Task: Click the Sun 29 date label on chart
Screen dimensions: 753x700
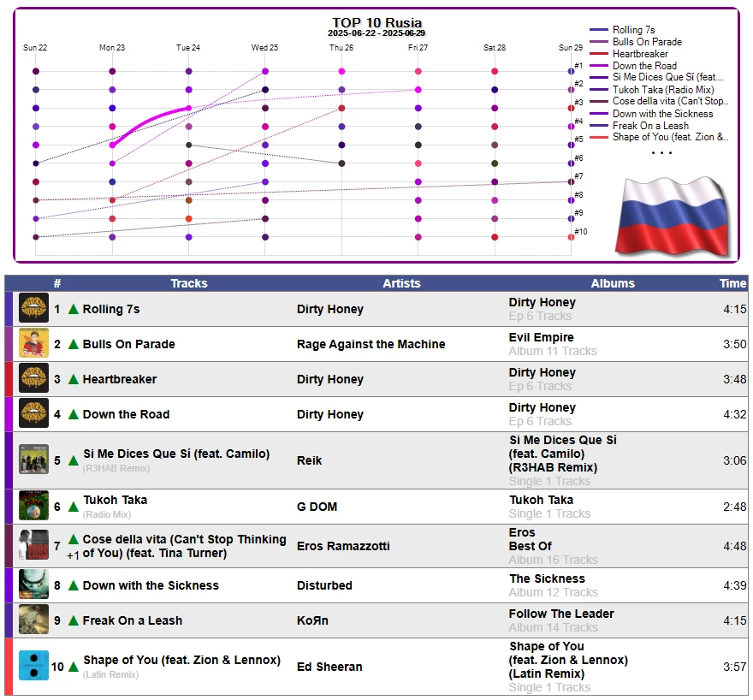Action: point(571,48)
